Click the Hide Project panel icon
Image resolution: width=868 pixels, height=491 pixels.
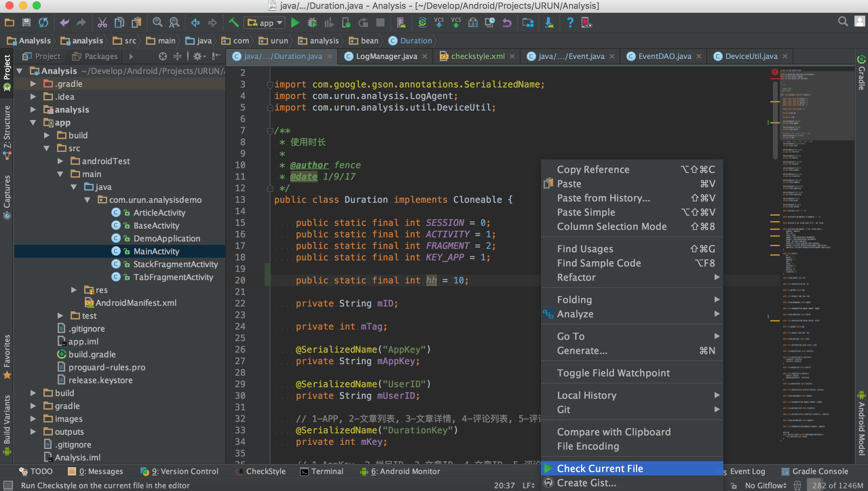tap(216, 56)
